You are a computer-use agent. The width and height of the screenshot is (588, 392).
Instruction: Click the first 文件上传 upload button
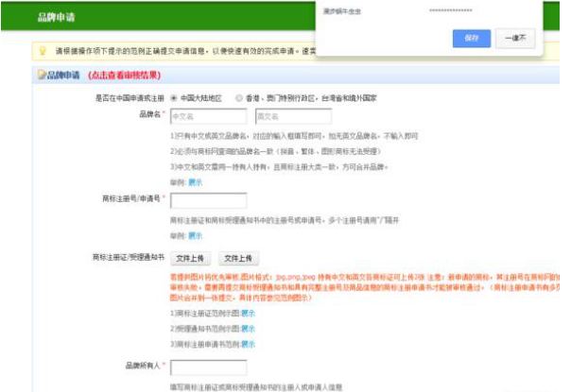(x=190, y=258)
